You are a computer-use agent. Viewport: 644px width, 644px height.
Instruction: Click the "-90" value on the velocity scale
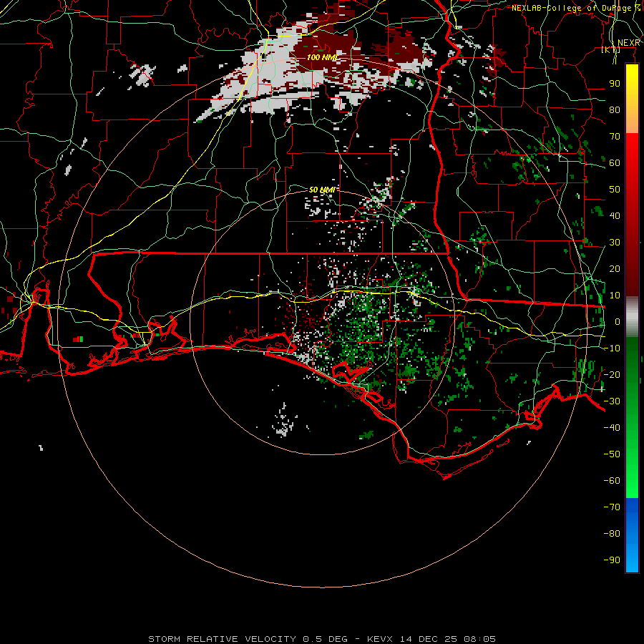(x=612, y=560)
